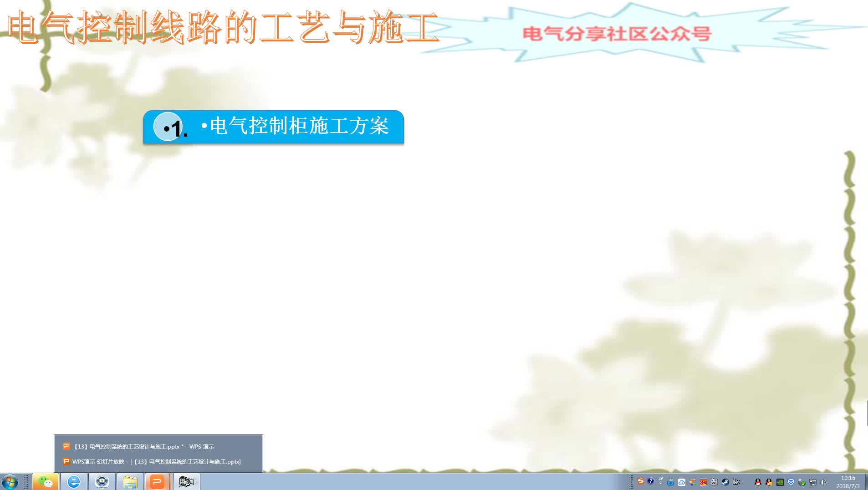Click the camera recorder tray icon

[x=736, y=482]
